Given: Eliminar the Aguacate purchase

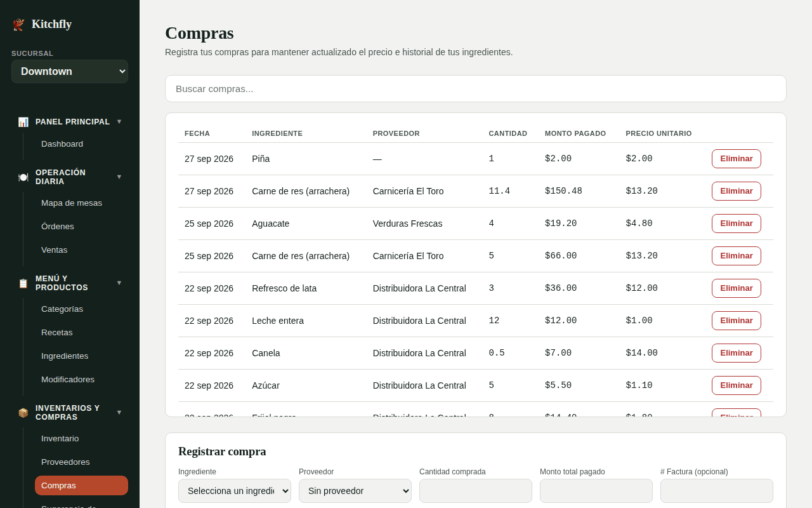Looking at the screenshot, I should pyautogui.click(x=736, y=224).
